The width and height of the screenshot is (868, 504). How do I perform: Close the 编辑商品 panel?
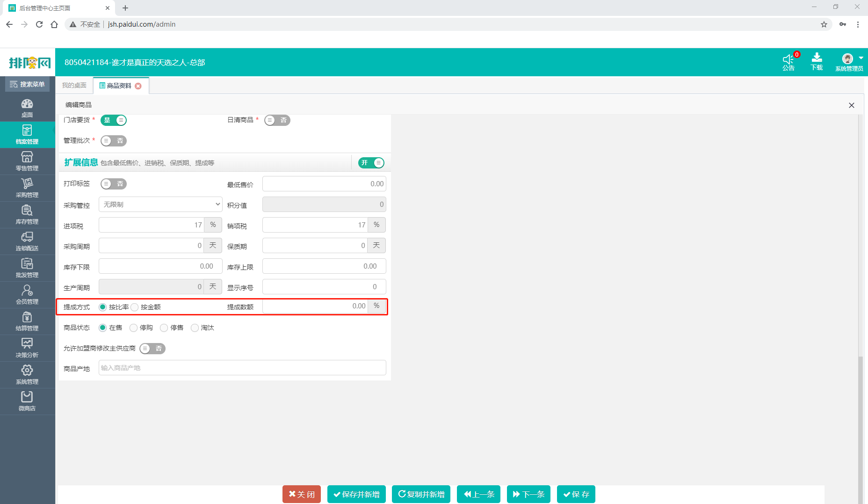tap(851, 105)
